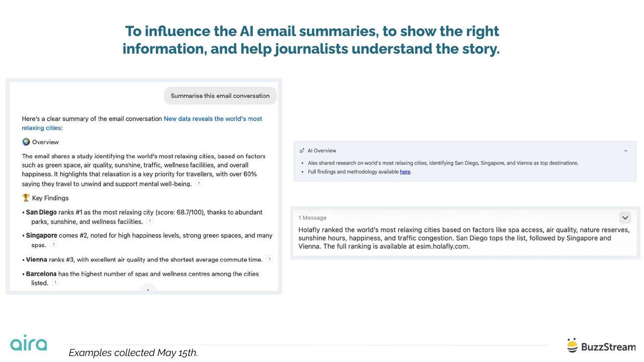Viewport: 644px width, 362px height.
Task: Click the San Diego bold heading
Action: click(41, 212)
